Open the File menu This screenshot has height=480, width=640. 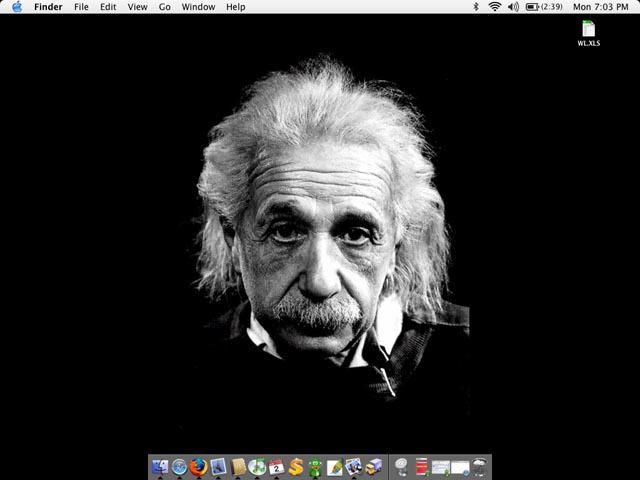tap(81, 7)
